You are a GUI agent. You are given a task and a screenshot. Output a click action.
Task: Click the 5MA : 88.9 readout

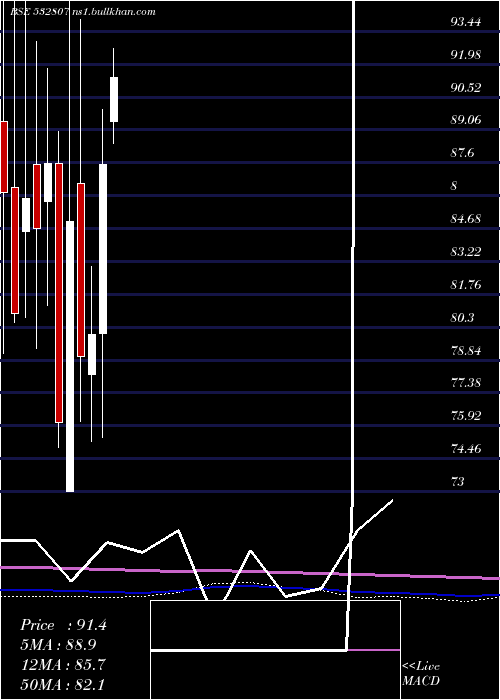[58, 645]
